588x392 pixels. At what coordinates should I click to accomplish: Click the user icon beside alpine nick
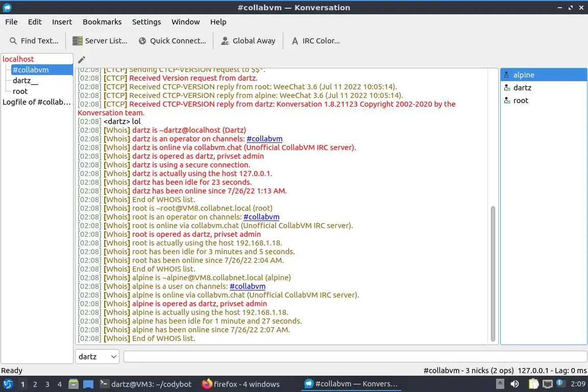point(507,75)
